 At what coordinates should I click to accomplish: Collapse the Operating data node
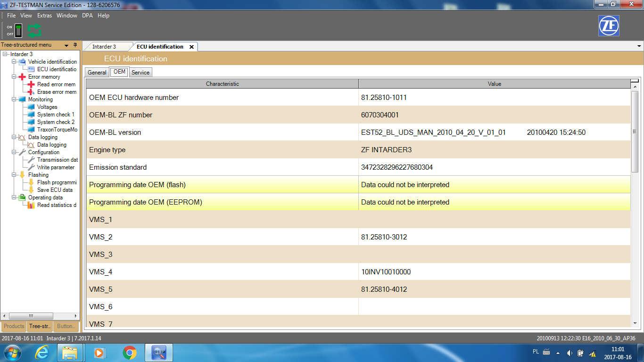(x=14, y=197)
